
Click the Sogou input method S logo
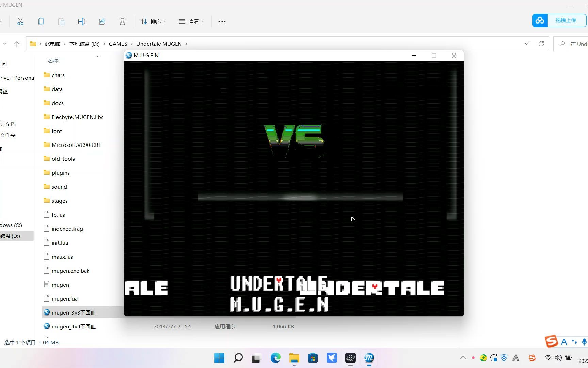[x=551, y=341]
